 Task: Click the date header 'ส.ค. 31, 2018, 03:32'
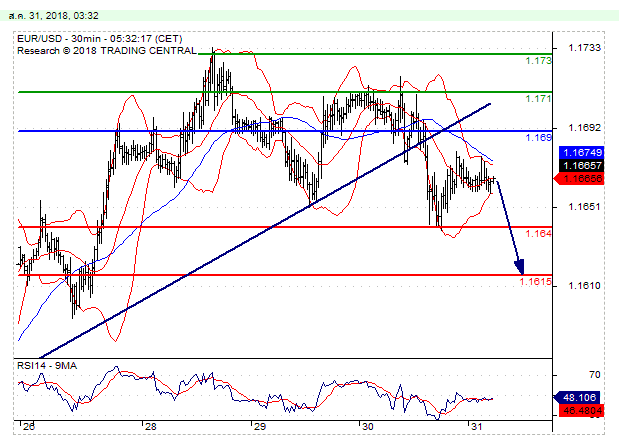tap(53, 16)
